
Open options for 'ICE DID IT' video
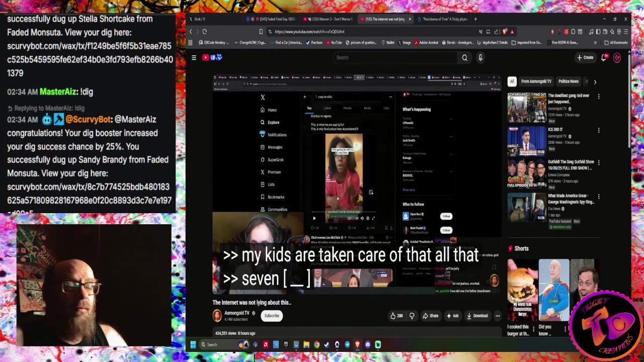[599, 130]
